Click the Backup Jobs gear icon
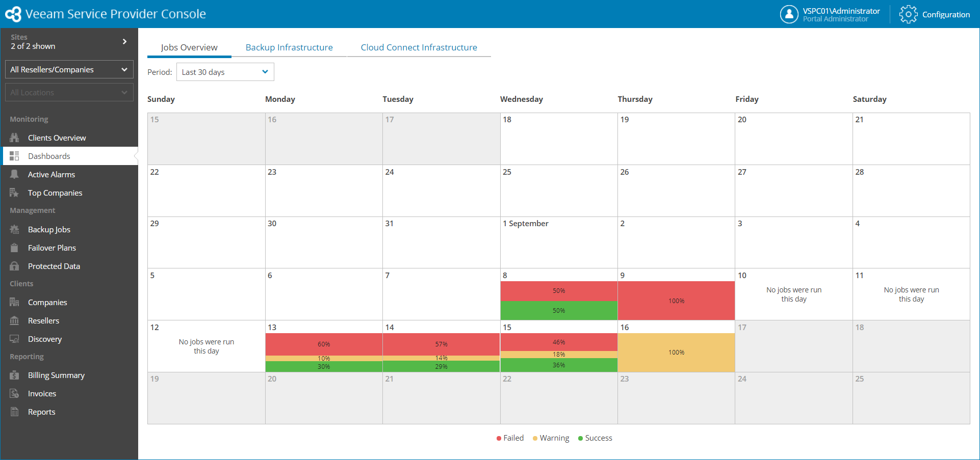The width and height of the screenshot is (980, 460). coord(14,229)
